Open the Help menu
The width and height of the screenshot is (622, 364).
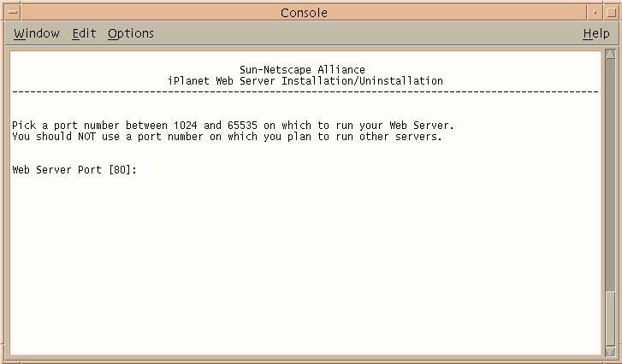[x=596, y=33]
